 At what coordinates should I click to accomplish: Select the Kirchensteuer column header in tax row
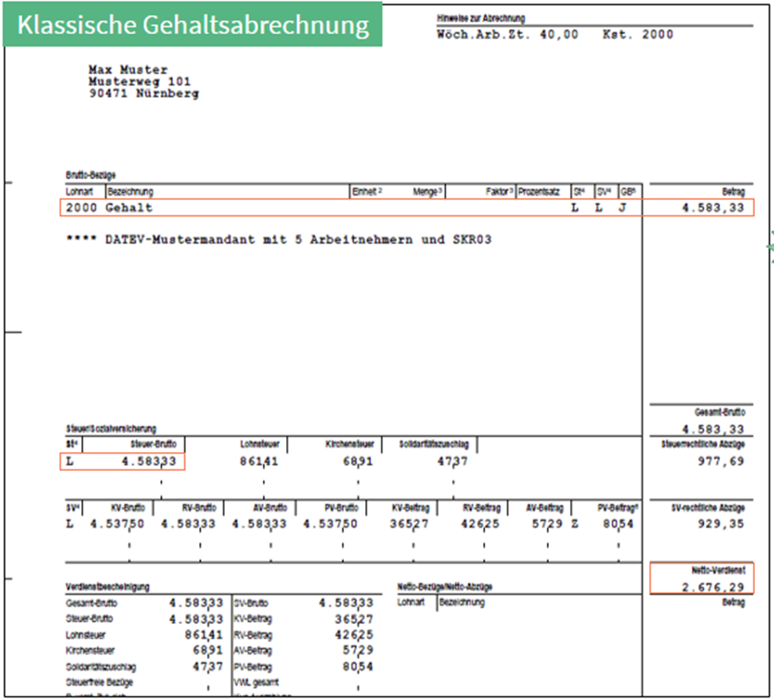pos(349,445)
